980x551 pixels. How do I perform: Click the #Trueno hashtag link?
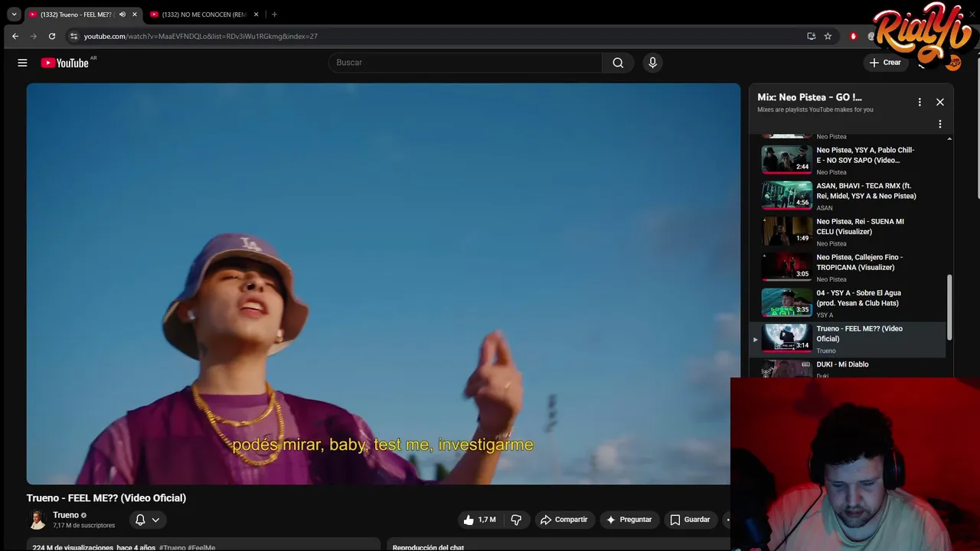point(172,548)
